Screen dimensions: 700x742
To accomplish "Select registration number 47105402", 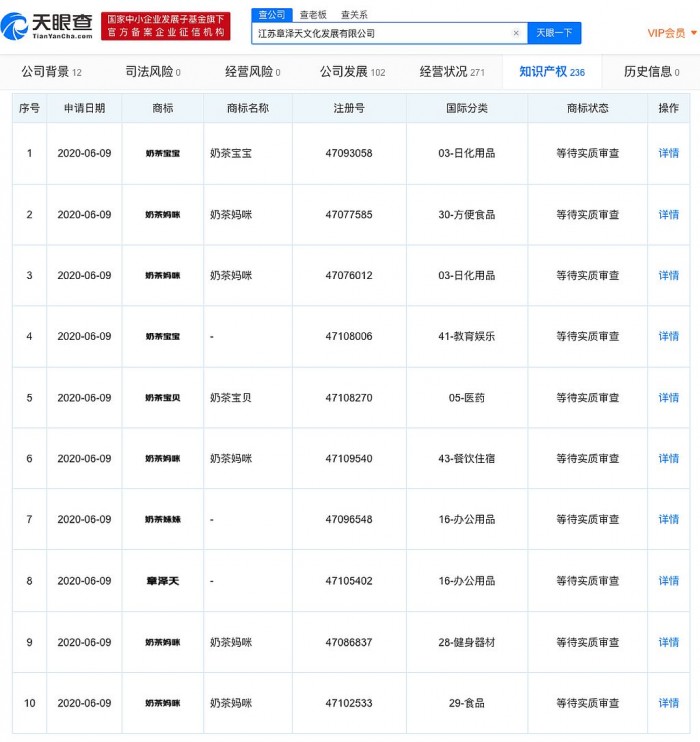I will [349, 581].
